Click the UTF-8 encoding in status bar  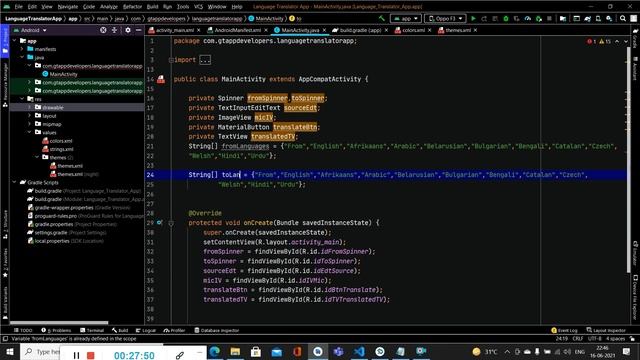pos(595,339)
